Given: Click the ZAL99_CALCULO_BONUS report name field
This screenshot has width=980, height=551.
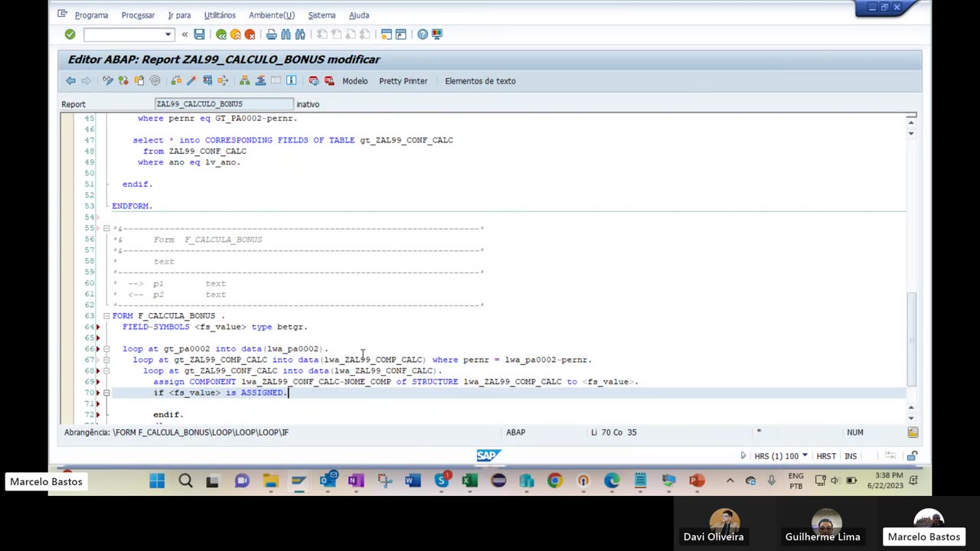Looking at the screenshot, I should click(x=224, y=104).
